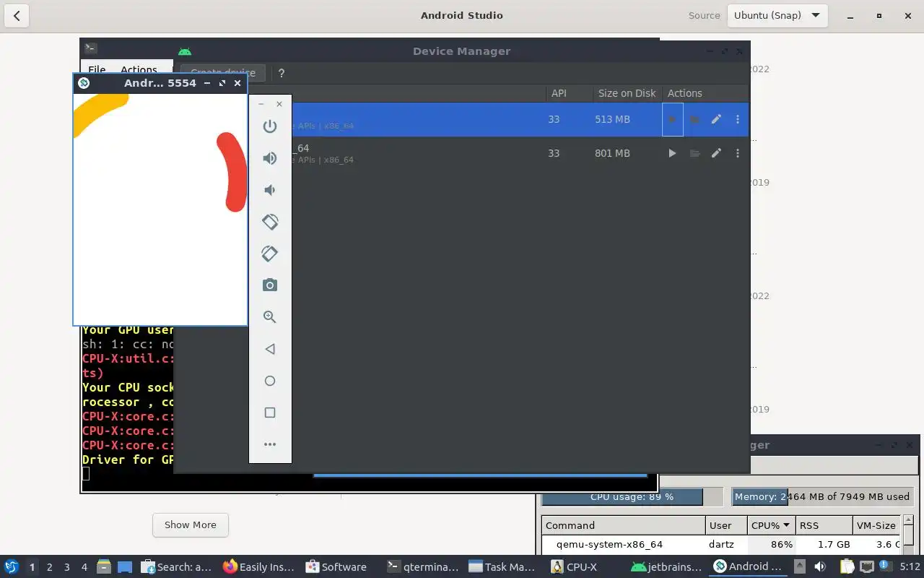Take an emulator screenshot with camera icon
The height and width of the screenshot is (578, 924).
tap(270, 285)
